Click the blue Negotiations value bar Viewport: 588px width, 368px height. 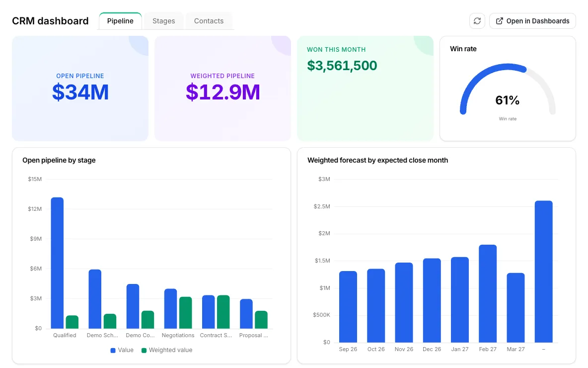(x=171, y=309)
